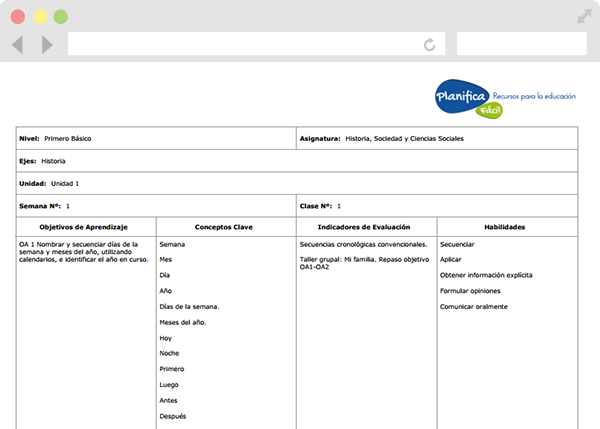Click the Planifica Fácil logo
This screenshot has width=600, height=429.
(x=468, y=99)
